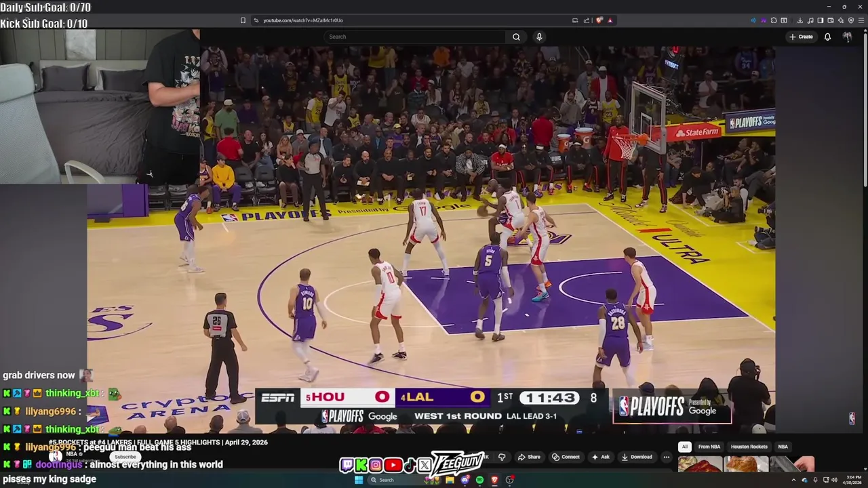Click the Windows taskbar Search box
Image resolution: width=868 pixels, height=488 pixels.
tap(403, 480)
